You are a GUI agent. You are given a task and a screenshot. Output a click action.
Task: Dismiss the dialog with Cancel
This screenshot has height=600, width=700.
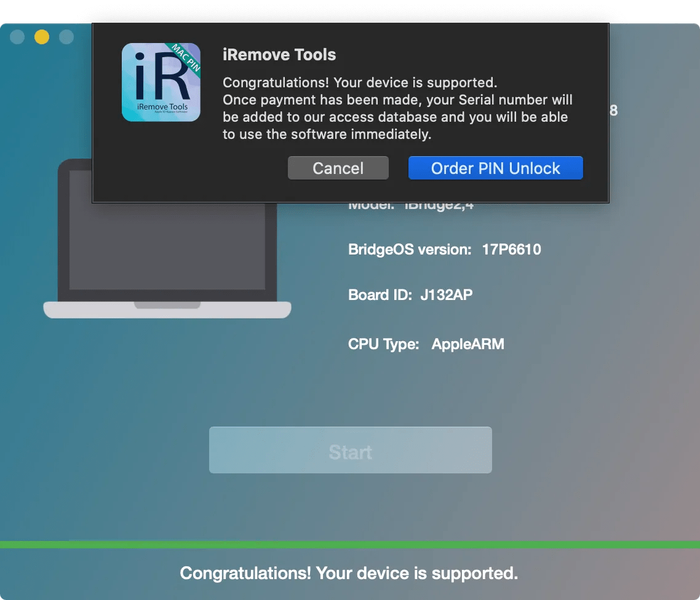[x=338, y=167]
